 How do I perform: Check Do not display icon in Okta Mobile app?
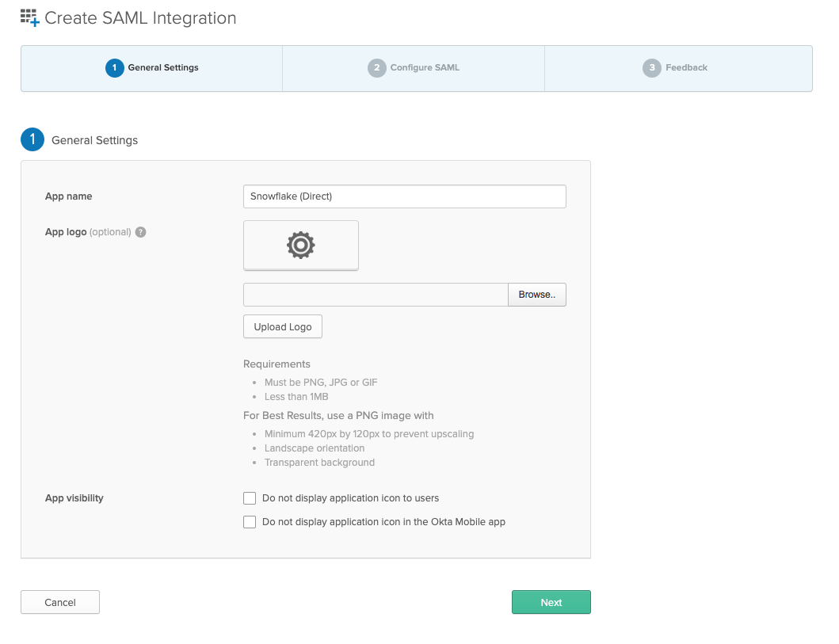pyautogui.click(x=250, y=522)
